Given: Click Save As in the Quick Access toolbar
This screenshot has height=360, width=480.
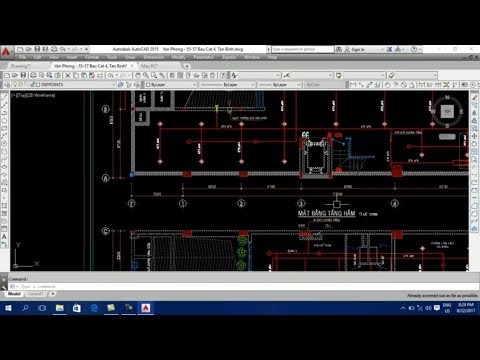Looking at the screenshot, I should click(46, 49).
